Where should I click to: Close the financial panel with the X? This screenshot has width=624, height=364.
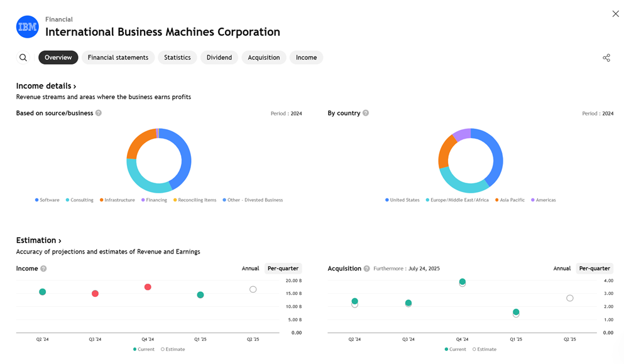pos(615,14)
